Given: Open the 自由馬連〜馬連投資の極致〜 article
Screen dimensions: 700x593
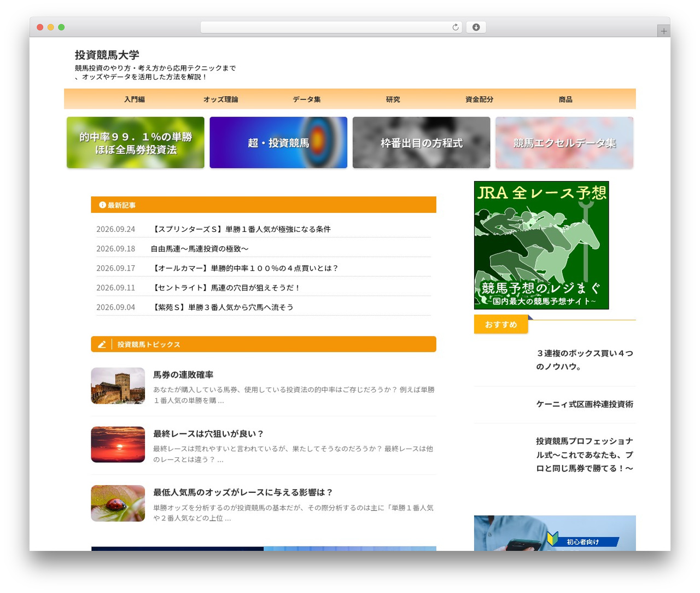Looking at the screenshot, I should point(200,249).
